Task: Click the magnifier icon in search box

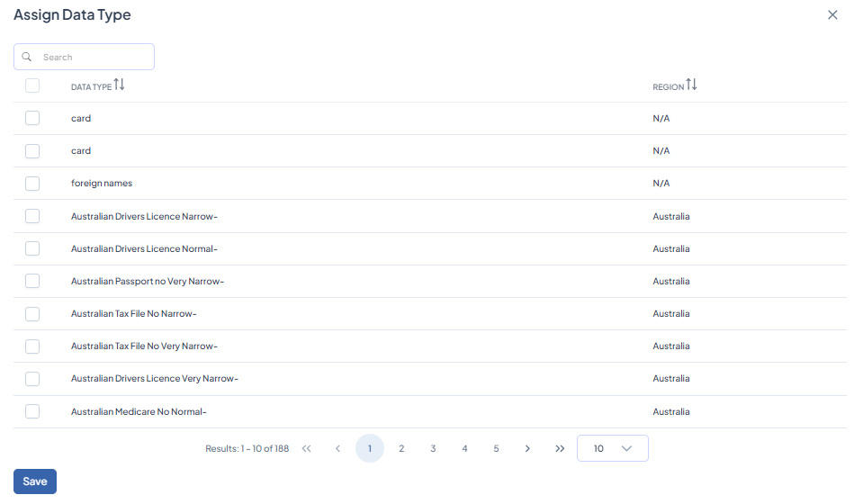Action: click(x=27, y=57)
